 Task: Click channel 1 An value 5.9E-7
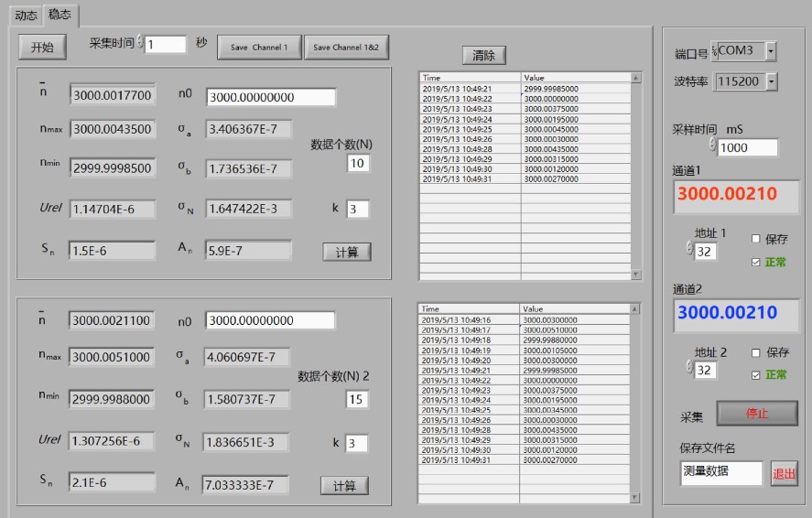(248, 251)
